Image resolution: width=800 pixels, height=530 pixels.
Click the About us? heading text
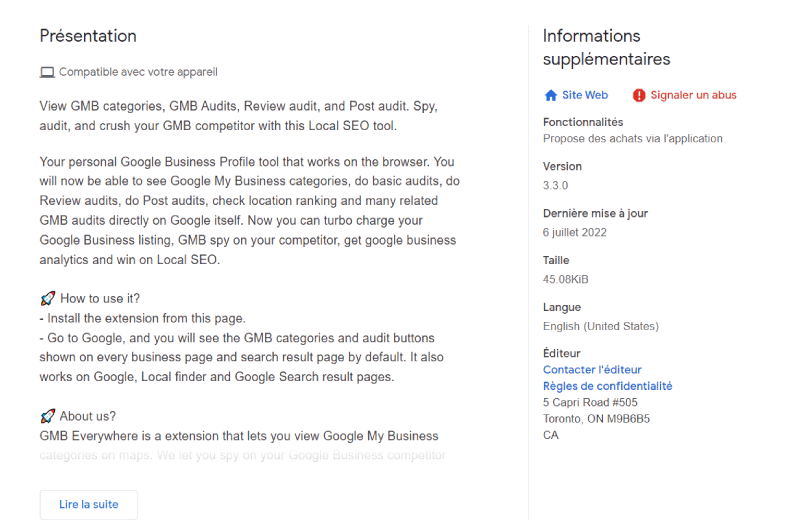(x=88, y=416)
